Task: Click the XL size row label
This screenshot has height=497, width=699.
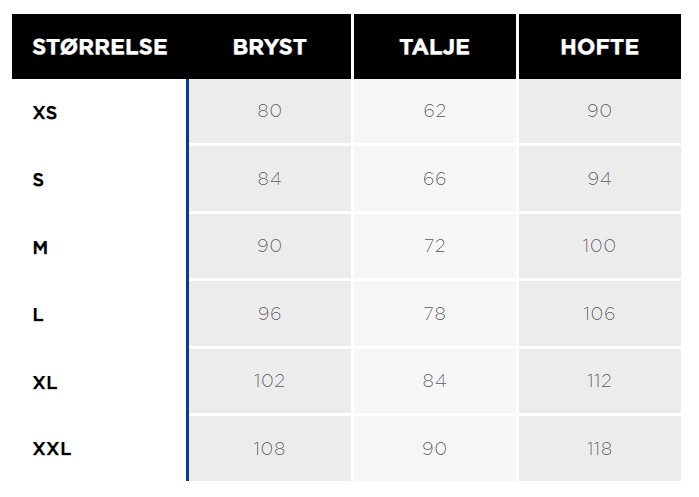Action: click(x=45, y=382)
